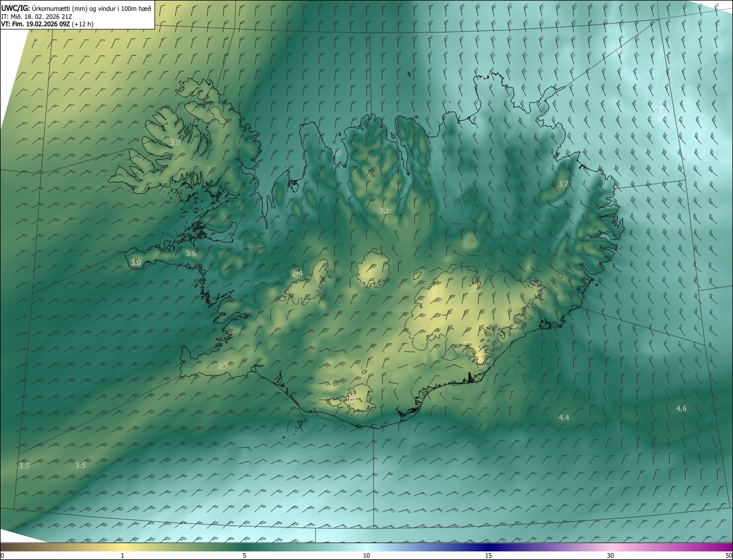Select the 7.0 value label on the map

[x=336, y=153]
